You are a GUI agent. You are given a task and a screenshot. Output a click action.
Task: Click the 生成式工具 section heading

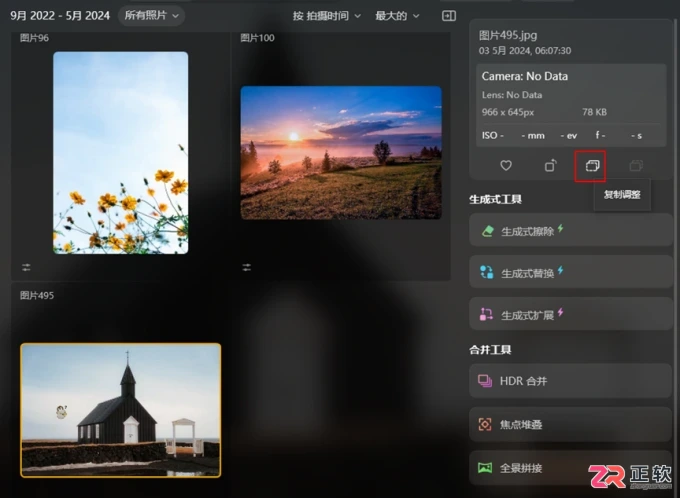pyautogui.click(x=495, y=200)
